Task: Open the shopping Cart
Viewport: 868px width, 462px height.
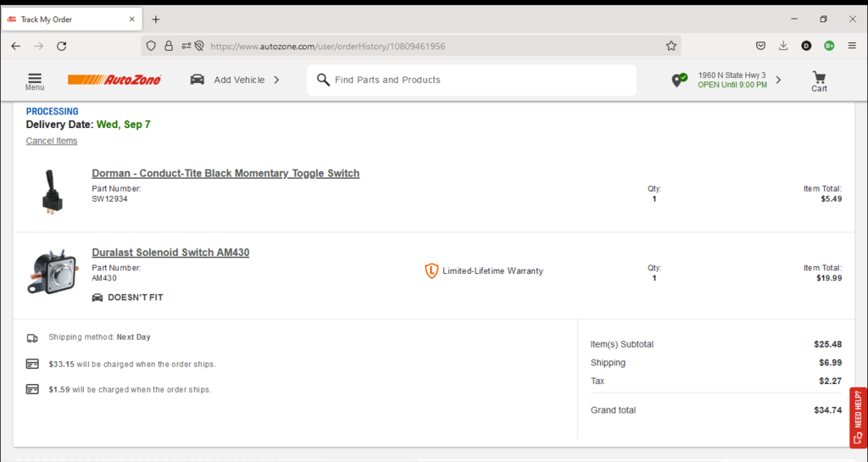Action: pos(819,81)
